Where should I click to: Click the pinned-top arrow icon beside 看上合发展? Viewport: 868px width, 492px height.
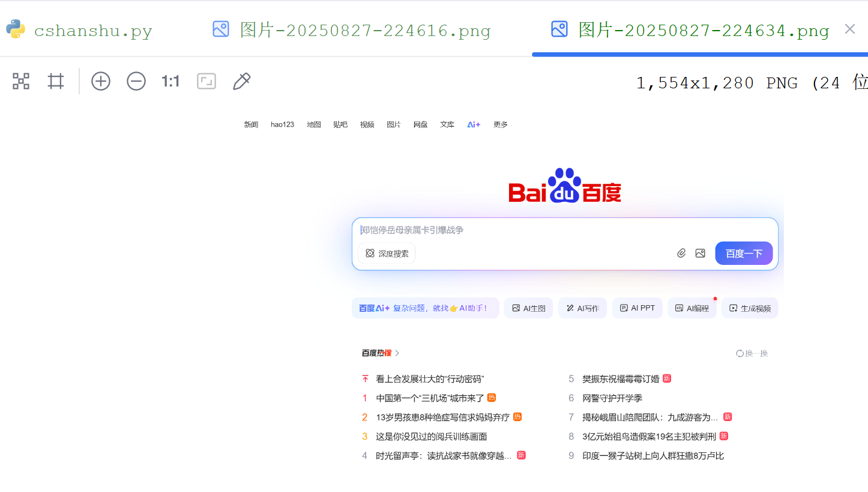(365, 379)
